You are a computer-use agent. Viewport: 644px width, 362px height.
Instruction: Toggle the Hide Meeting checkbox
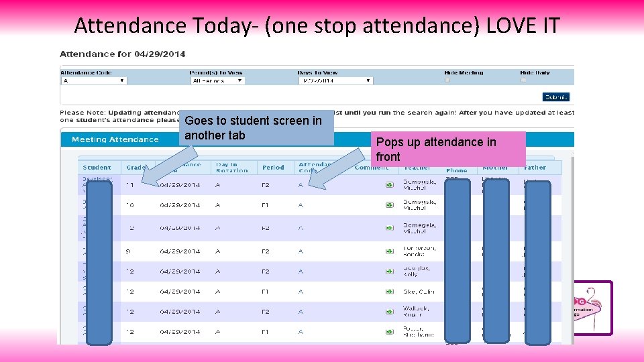click(447, 80)
